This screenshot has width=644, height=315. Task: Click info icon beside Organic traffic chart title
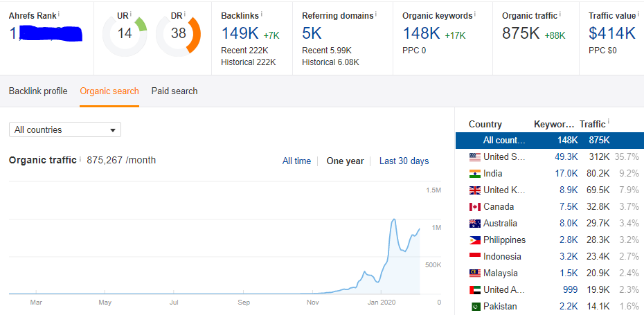tap(80, 159)
